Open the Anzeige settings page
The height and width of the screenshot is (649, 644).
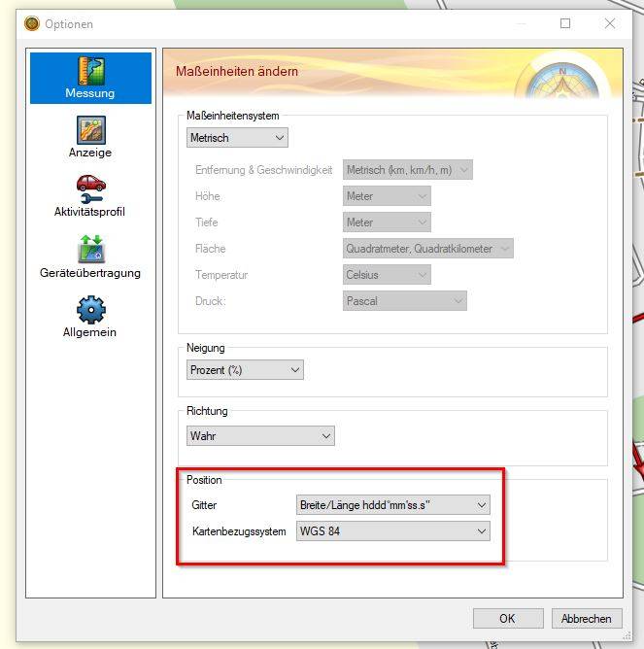click(x=90, y=130)
